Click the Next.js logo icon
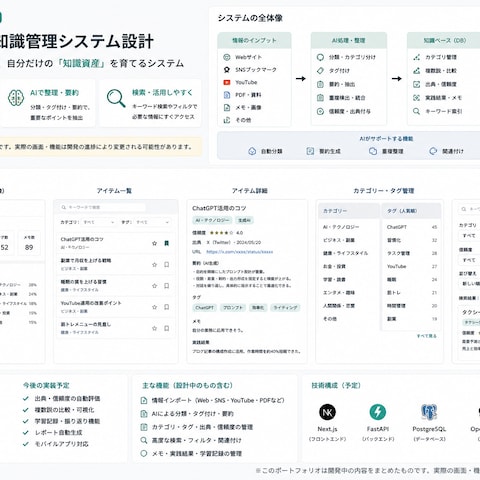The image size is (480, 480). [x=327, y=412]
